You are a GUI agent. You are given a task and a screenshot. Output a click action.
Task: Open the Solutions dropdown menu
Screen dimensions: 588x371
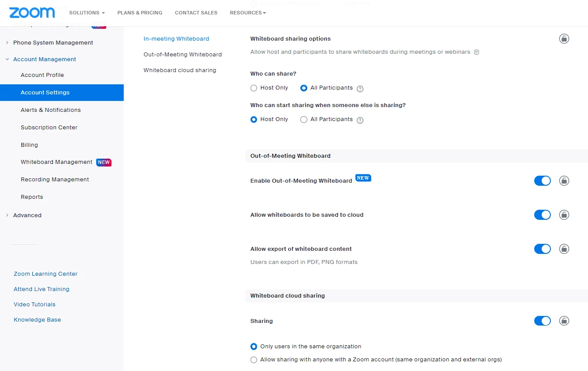87,13
